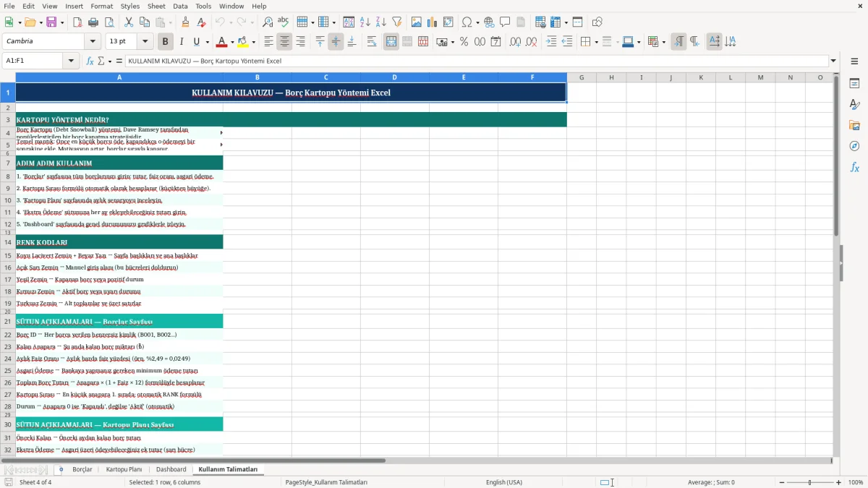Open borders dropdown arrow
The height and width of the screenshot is (488, 868).
596,42
